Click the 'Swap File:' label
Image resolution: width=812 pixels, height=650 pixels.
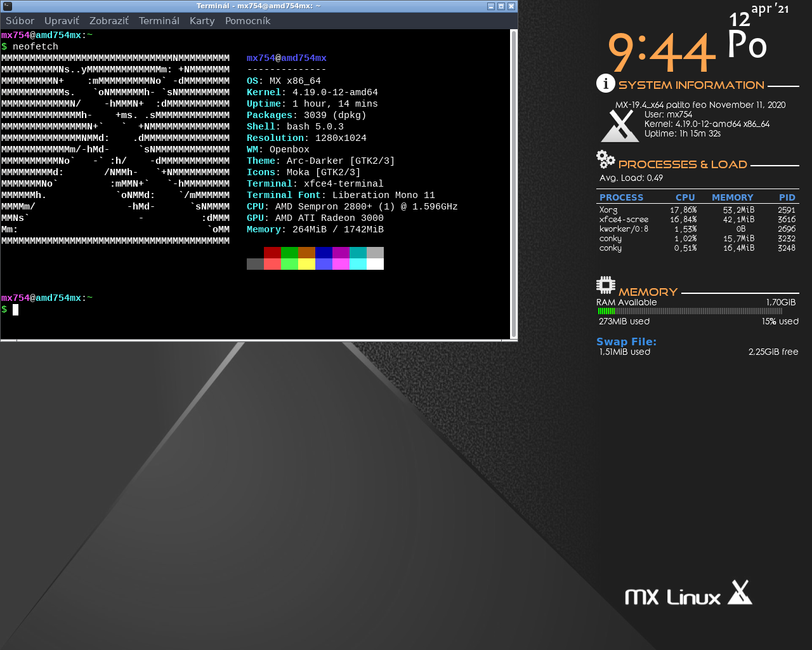tap(626, 342)
